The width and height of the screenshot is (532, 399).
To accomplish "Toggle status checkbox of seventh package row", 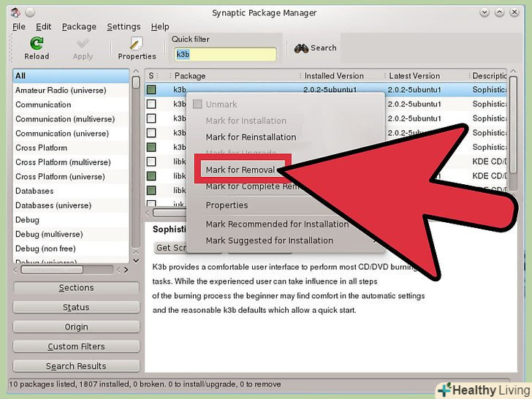I will tap(151, 176).
